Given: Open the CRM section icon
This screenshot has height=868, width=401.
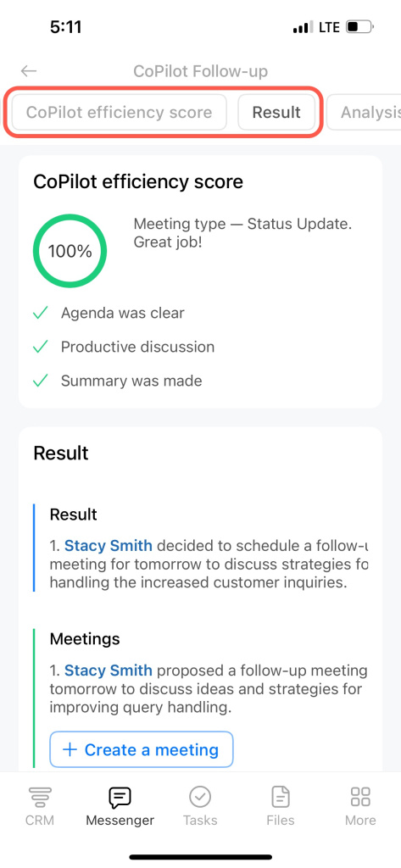Looking at the screenshot, I should pyautogui.click(x=40, y=798).
